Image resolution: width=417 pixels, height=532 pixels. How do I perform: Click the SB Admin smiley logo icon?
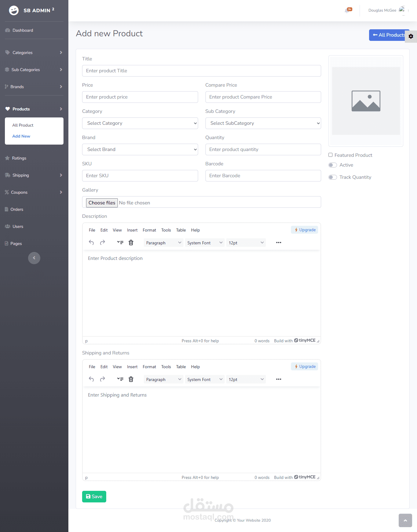[14, 10]
